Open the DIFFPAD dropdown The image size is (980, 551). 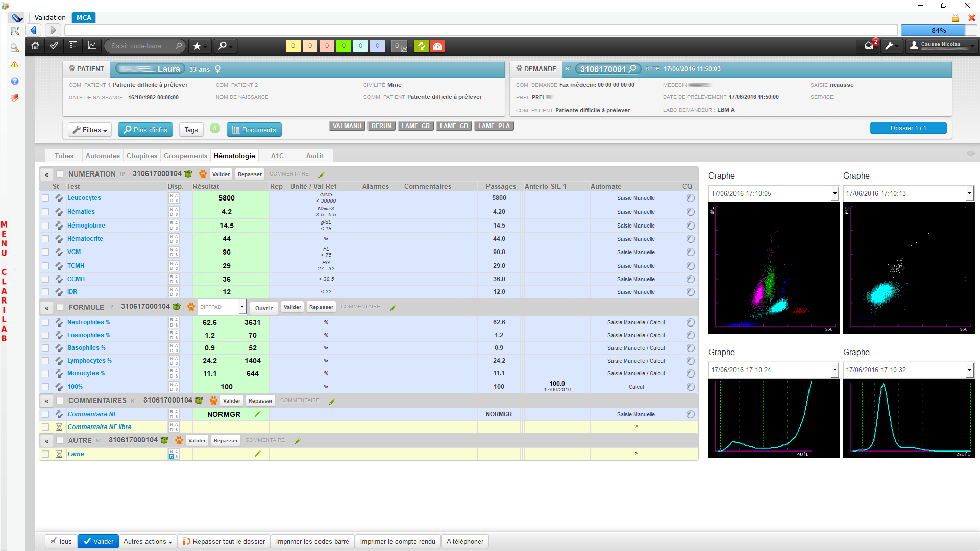point(222,307)
